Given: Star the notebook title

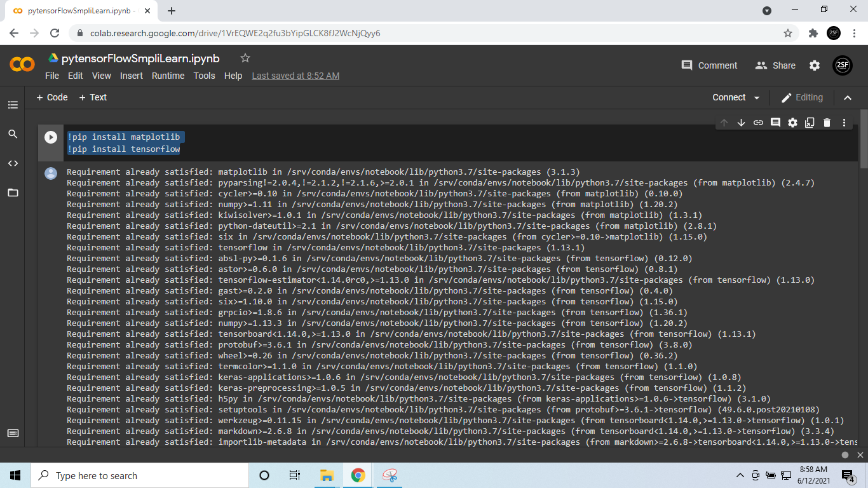Looking at the screenshot, I should point(245,58).
